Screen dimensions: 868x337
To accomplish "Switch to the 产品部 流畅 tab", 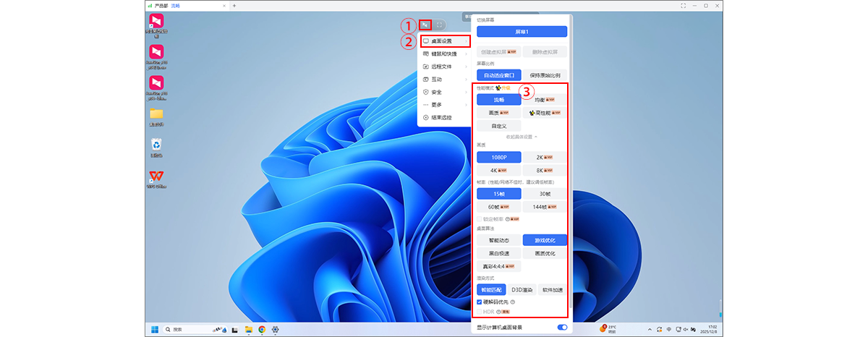I will tap(187, 5).
